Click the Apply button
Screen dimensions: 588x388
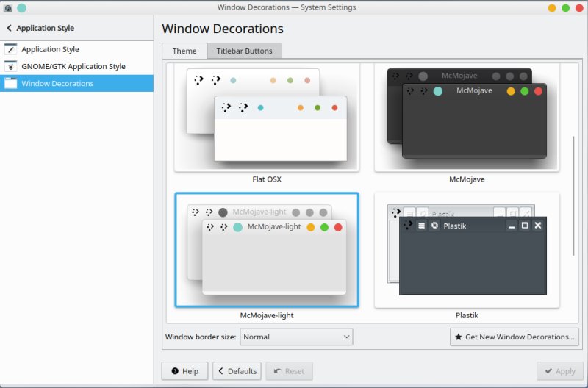click(x=559, y=371)
